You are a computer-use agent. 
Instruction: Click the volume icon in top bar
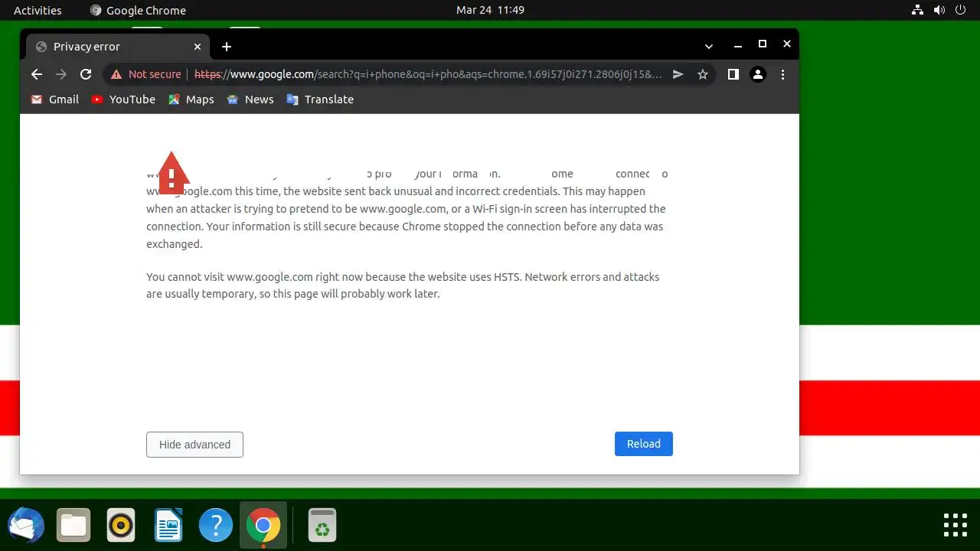(x=939, y=10)
